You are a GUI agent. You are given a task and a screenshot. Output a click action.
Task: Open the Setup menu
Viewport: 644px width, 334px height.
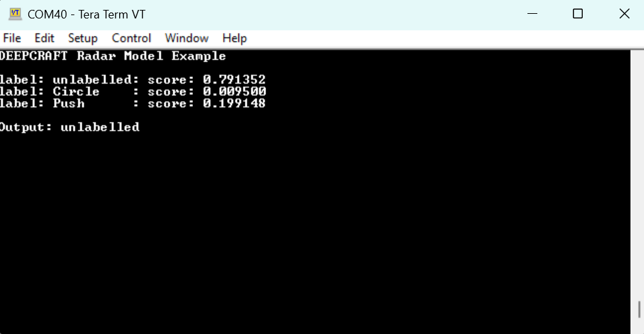(x=82, y=38)
